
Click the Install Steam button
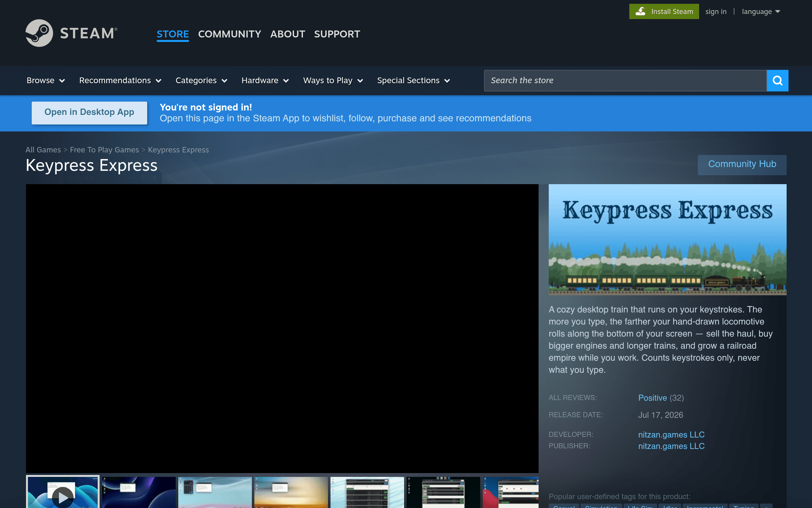664,11
